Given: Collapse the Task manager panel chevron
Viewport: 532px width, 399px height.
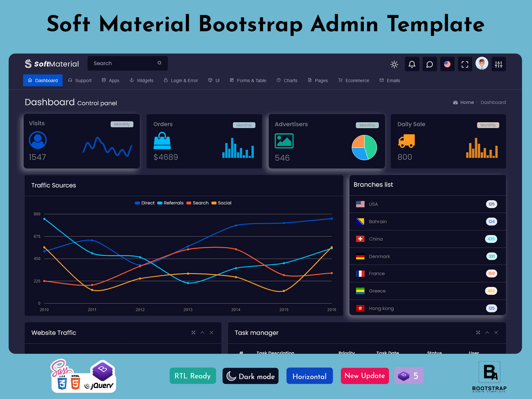Looking at the screenshot, I should tap(487, 332).
